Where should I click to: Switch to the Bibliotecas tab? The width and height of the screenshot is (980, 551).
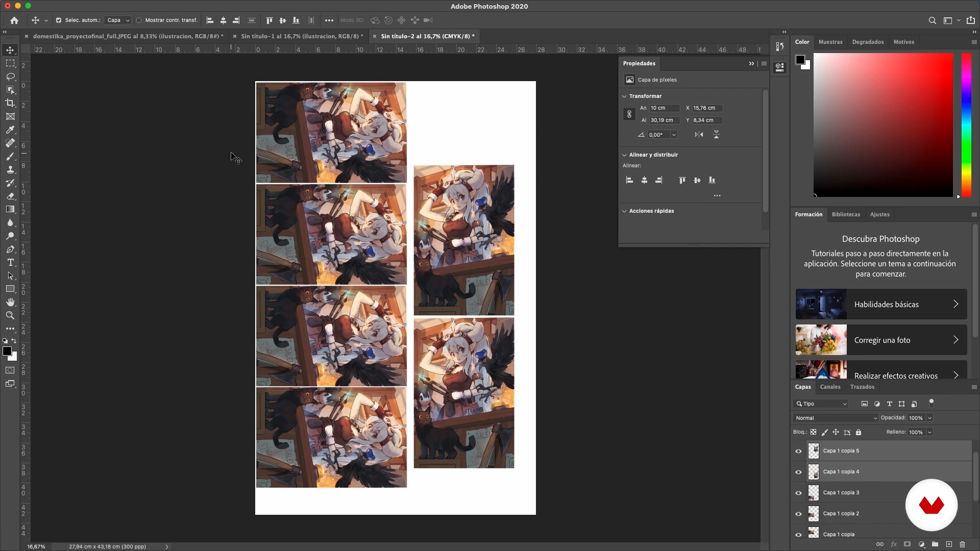click(846, 214)
